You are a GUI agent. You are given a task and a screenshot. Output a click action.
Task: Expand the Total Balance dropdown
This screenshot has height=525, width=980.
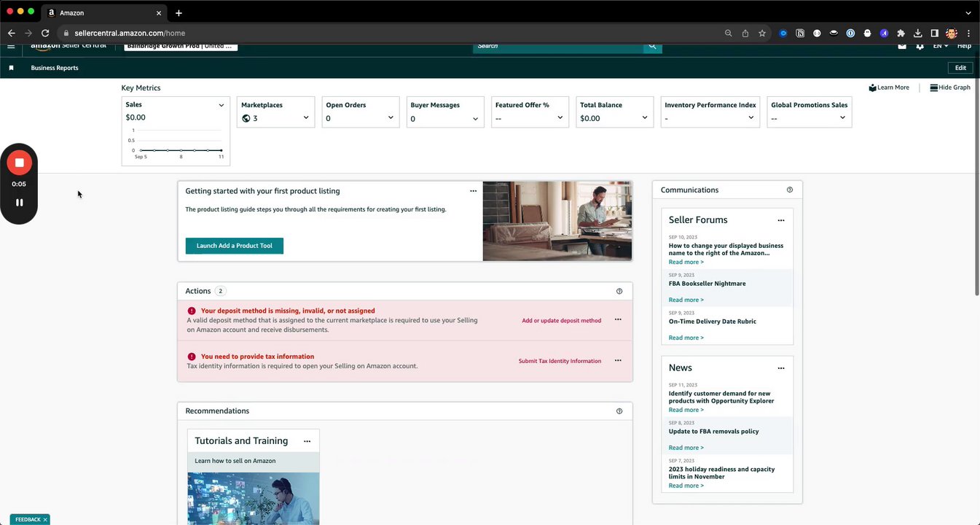point(645,118)
